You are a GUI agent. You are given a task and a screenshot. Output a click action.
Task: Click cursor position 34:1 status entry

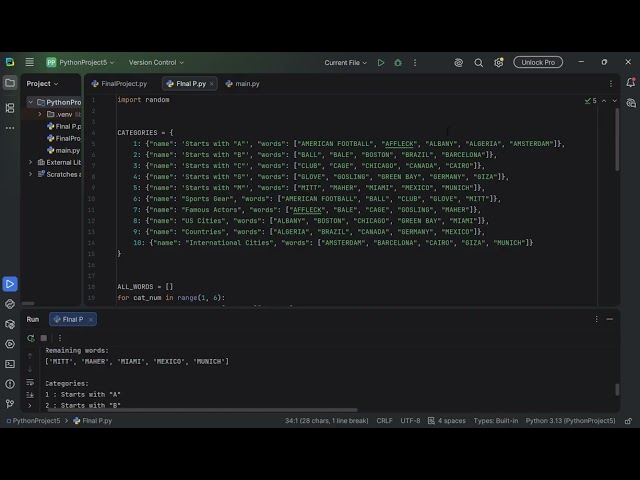pyautogui.click(x=327, y=421)
